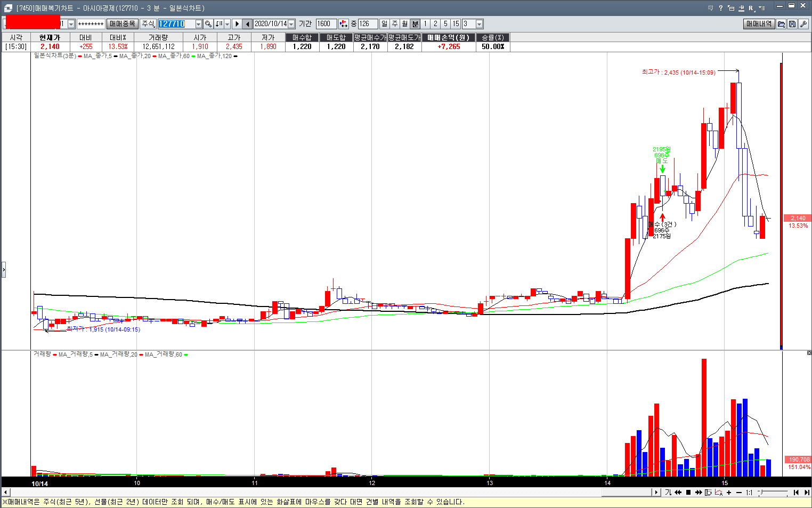Click the 1:1 scale reset button

click(749, 493)
